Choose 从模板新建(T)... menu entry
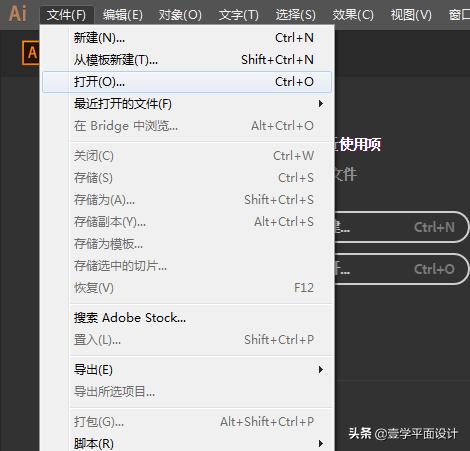Screen dimensions: 470x451 point(187,60)
